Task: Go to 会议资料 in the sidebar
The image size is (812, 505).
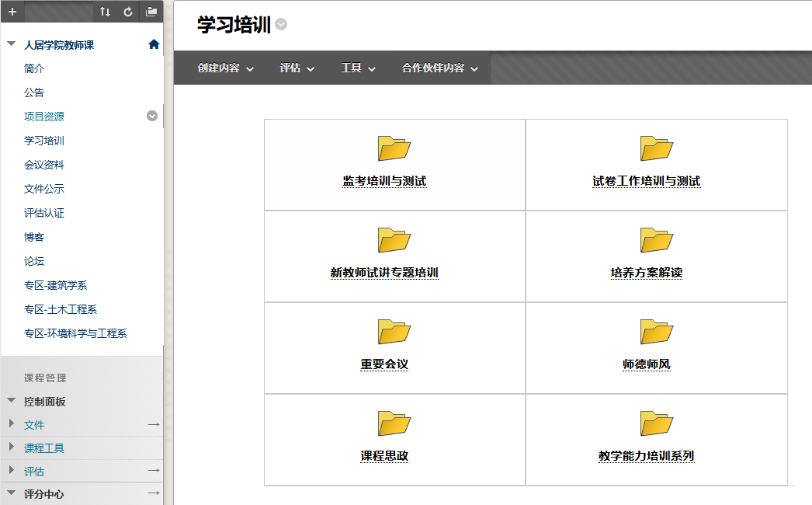Action: 44,165
